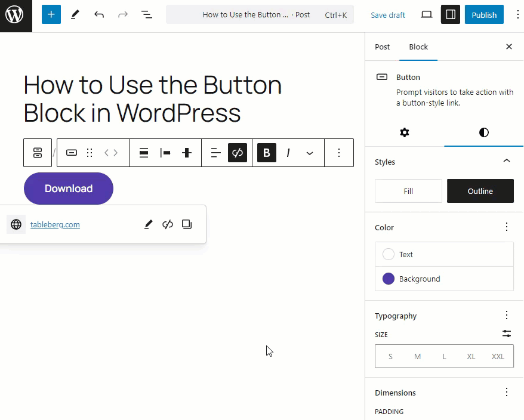Click the Button block type icon
Image resolution: width=524 pixels, height=420 pixels.
tap(72, 153)
